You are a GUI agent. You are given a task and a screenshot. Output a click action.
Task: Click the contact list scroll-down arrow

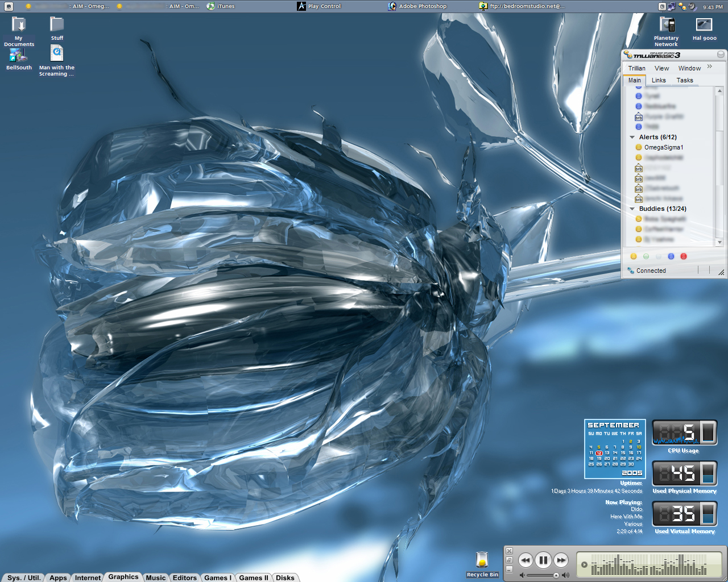pos(719,242)
